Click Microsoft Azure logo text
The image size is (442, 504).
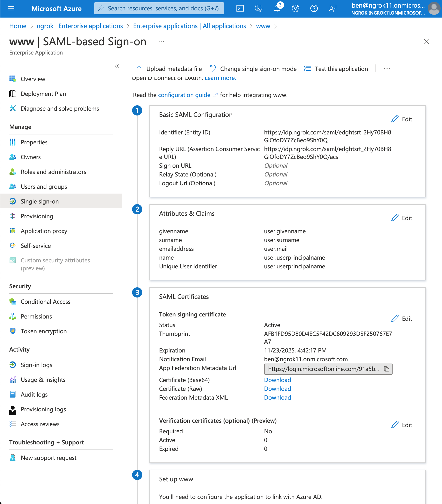point(56,8)
